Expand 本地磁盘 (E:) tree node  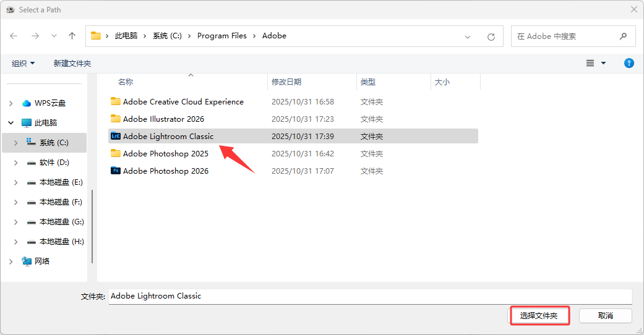click(x=15, y=182)
